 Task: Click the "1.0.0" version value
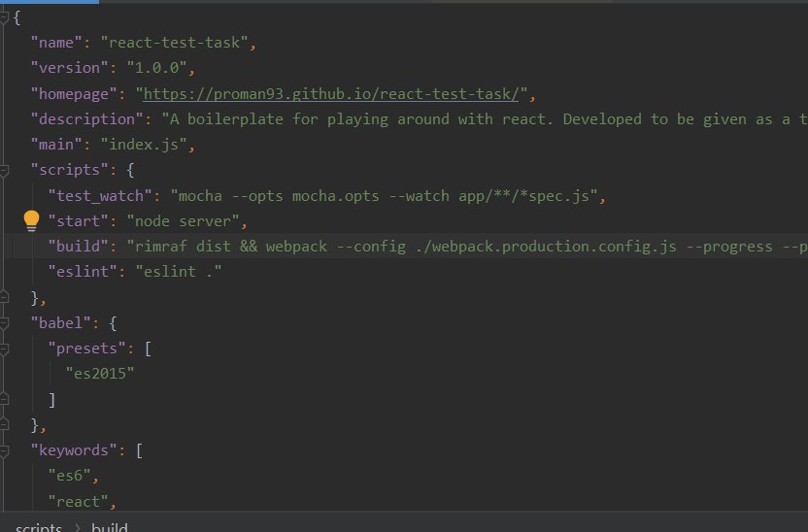coord(156,68)
